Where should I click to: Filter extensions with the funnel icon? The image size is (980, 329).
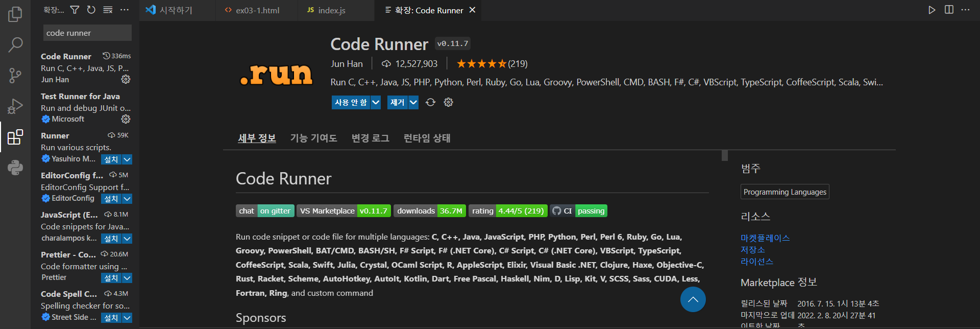(75, 10)
